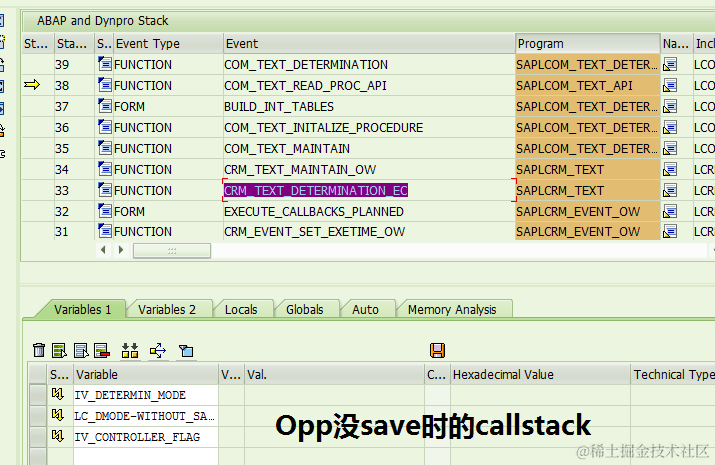Viewport: 715px width, 465px height.
Task: Click the branching arrow toolbar icon
Action: pyautogui.click(x=158, y=350)
